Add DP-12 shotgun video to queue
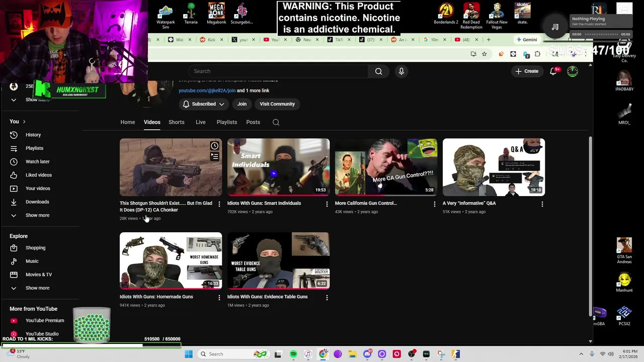Screen dimensions: 644x362 [x=214, y=157]
